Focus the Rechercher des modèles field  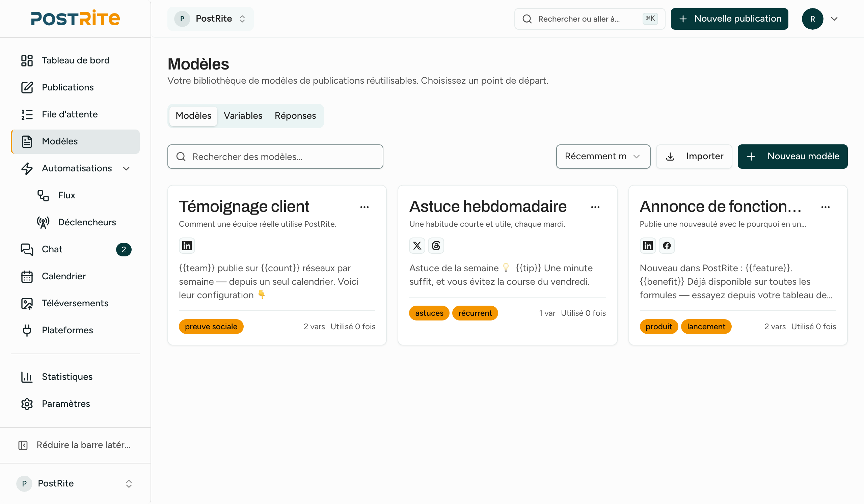tap(275, 157)
